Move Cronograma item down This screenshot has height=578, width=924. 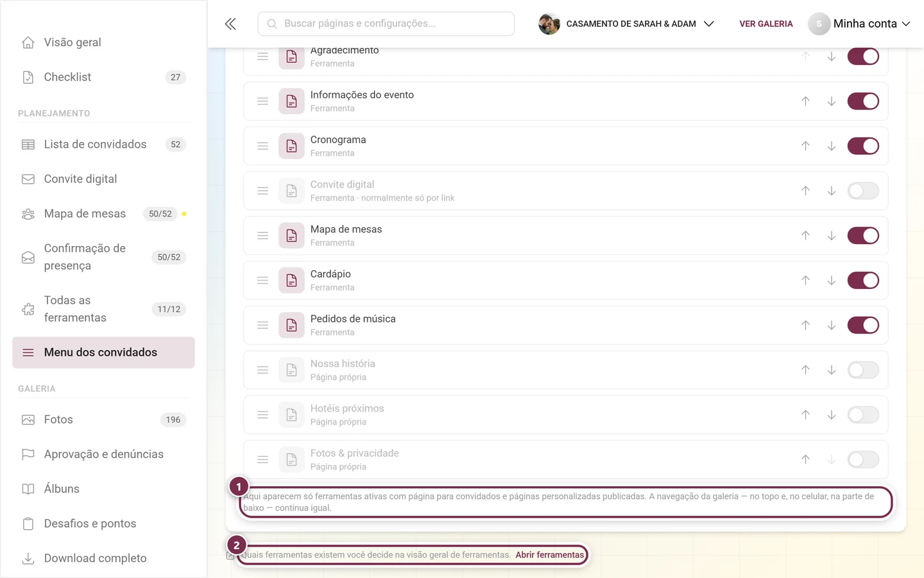click(831, 146)
